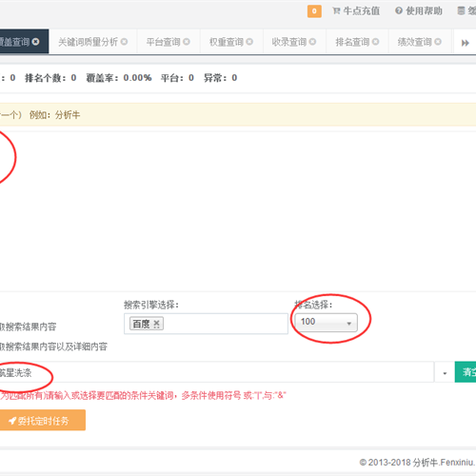The height and width of the screenshot is (476, 476).
Task: Close the 覆盖查询 tab with its x icon
Action: click(36, 42)
